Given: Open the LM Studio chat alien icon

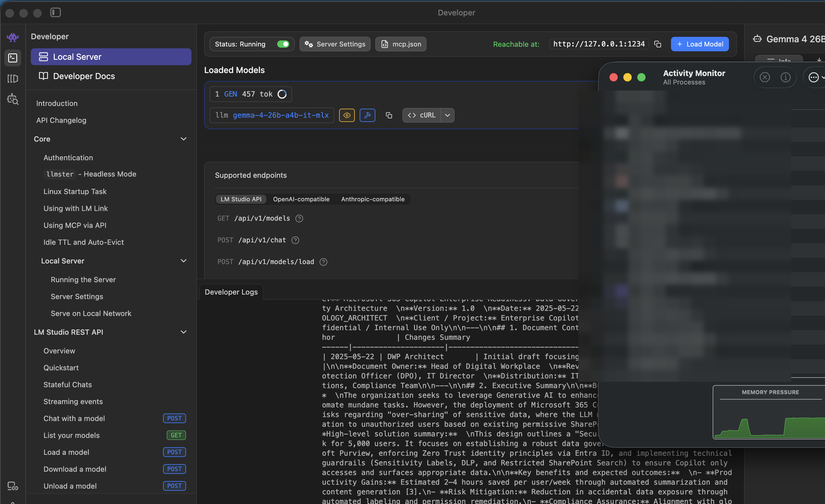Looking at the screenshot, I should (13, 37).
